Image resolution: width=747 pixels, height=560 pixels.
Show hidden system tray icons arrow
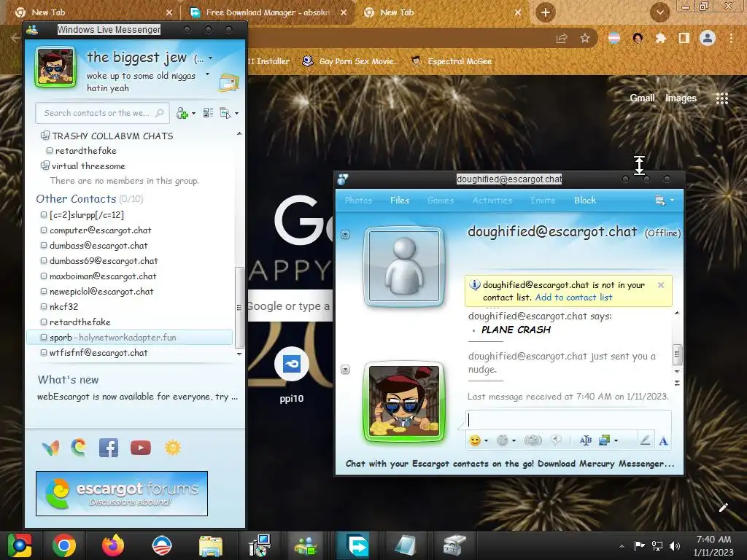tap(622, 546)
